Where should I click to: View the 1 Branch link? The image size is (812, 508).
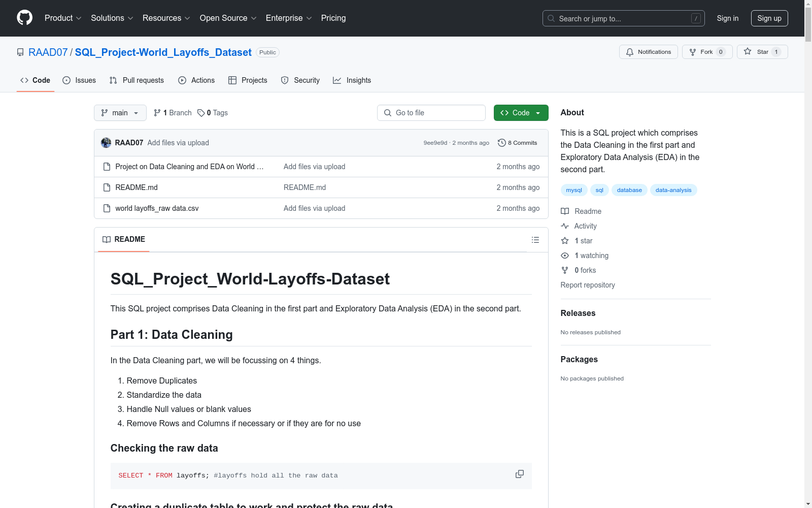coord(173,113)
